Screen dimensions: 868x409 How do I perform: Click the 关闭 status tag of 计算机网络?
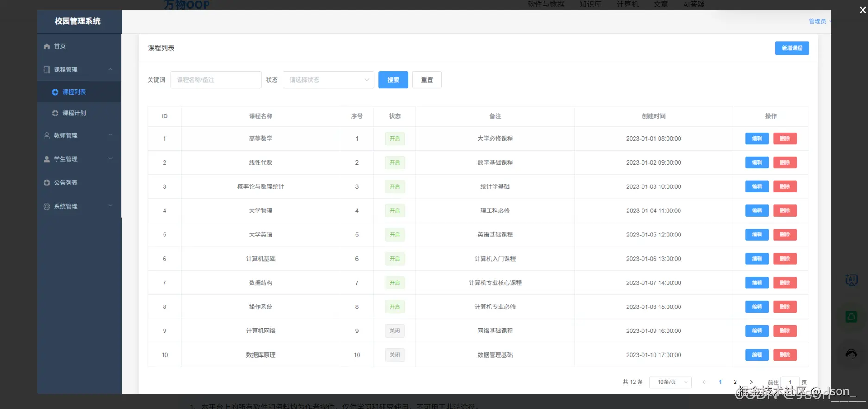click(395, 331)
